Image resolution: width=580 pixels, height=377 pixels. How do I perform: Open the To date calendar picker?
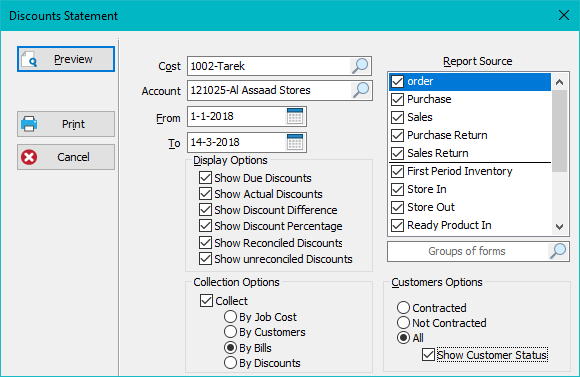coord(295,142)
